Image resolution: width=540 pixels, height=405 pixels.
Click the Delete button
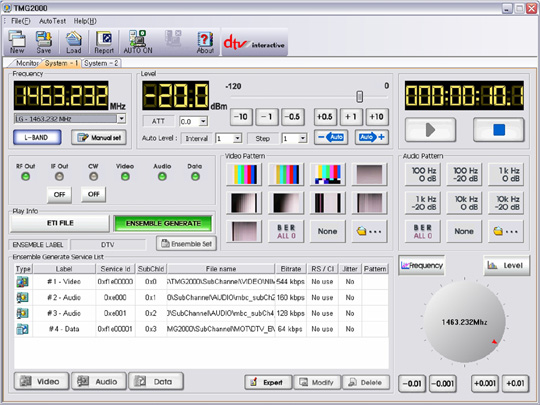366,382
